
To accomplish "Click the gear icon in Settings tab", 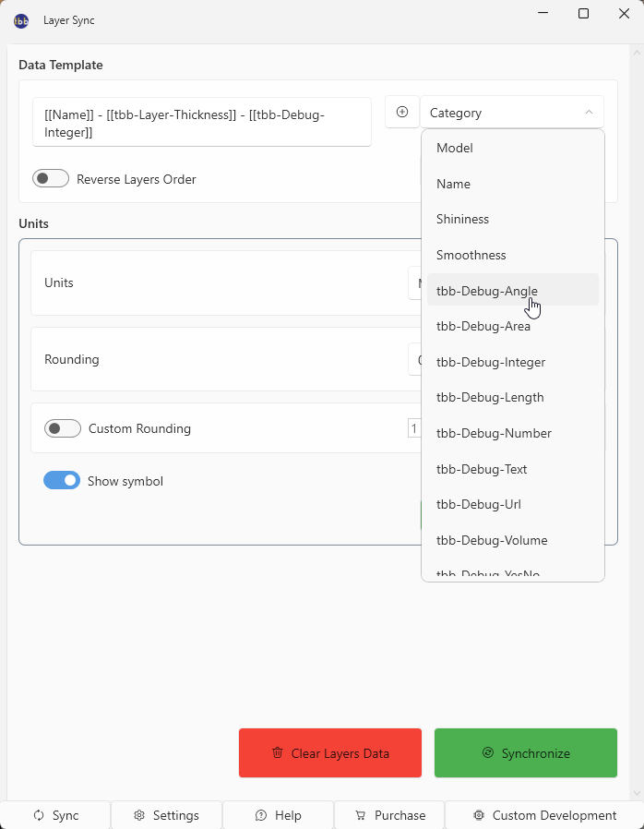I will [139, 815].
